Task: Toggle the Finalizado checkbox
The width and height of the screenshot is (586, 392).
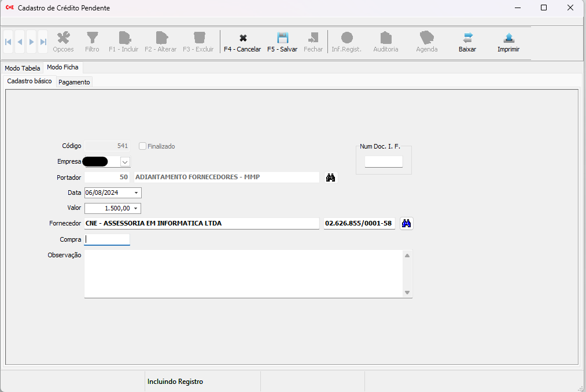Action: pos(143,146)
